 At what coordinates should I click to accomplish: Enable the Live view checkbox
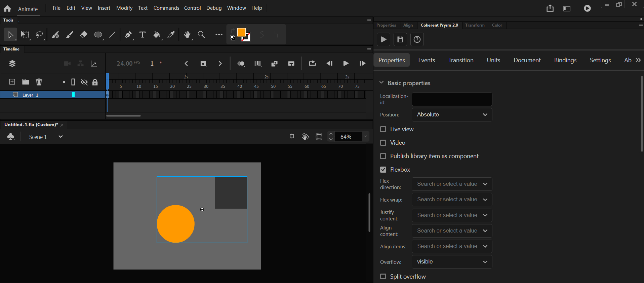[x=383, y=129]
